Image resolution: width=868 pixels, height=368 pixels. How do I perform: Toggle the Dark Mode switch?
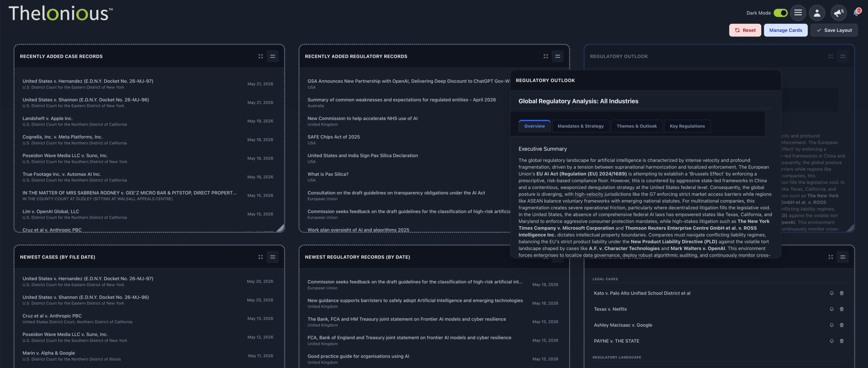781,13
